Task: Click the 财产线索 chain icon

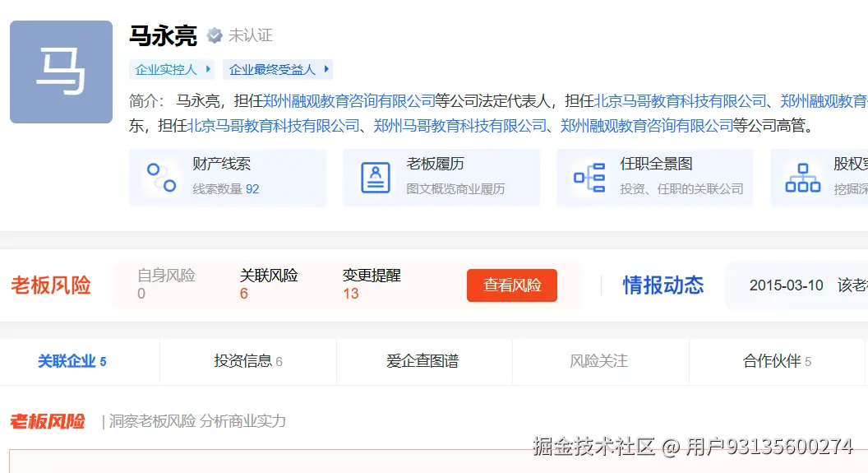Action: (x=161, y=177)
